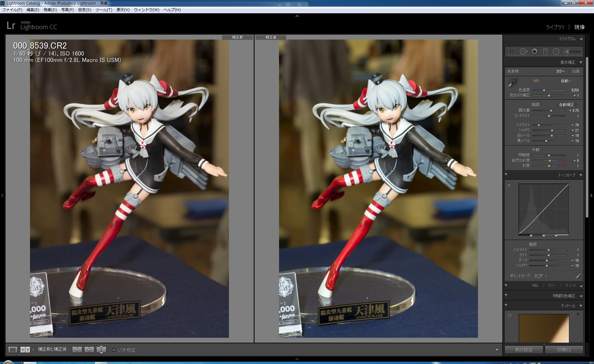594x364 pixels.
Task: Expand the HSL / カラー / B&W panel
Action: click(581, 286)
